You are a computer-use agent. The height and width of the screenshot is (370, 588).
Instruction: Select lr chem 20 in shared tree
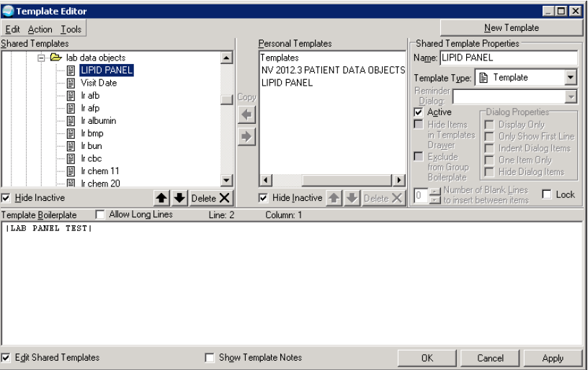pos(100,183)
